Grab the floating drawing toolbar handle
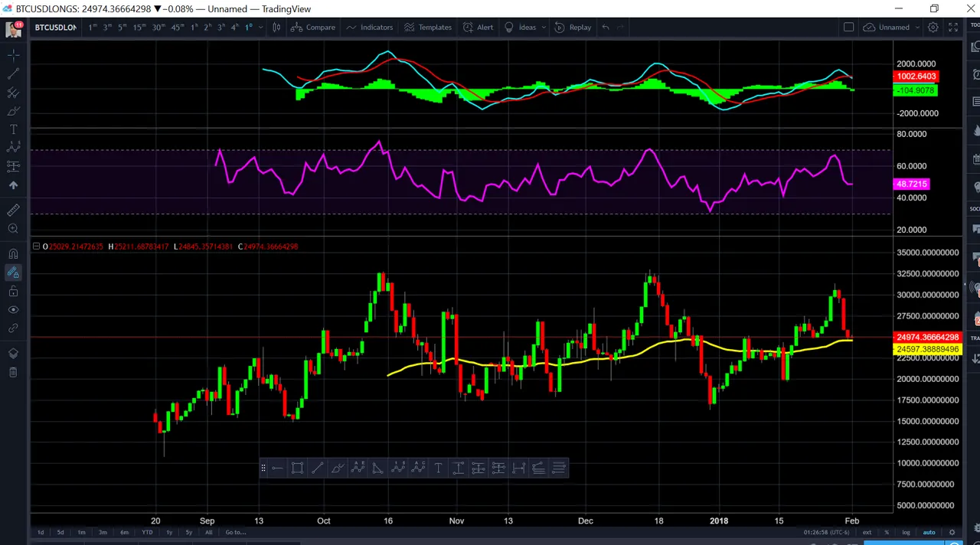This screenshot has width=980, height=545. [263, 468]
